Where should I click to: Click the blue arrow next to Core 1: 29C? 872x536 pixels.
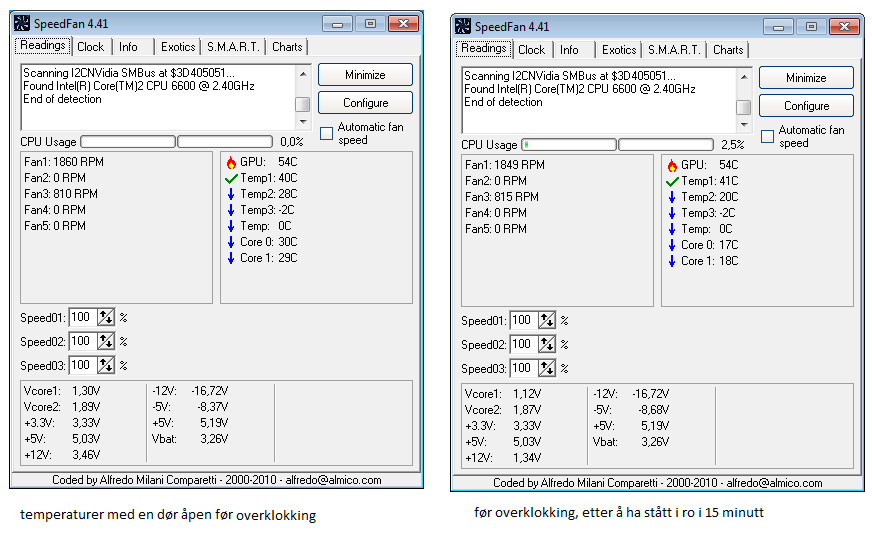click(x=231, y=258)
